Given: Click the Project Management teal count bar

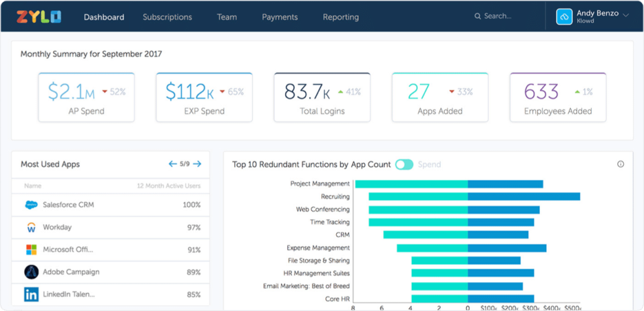Looking at the screenshot, I should pos(411,184).
